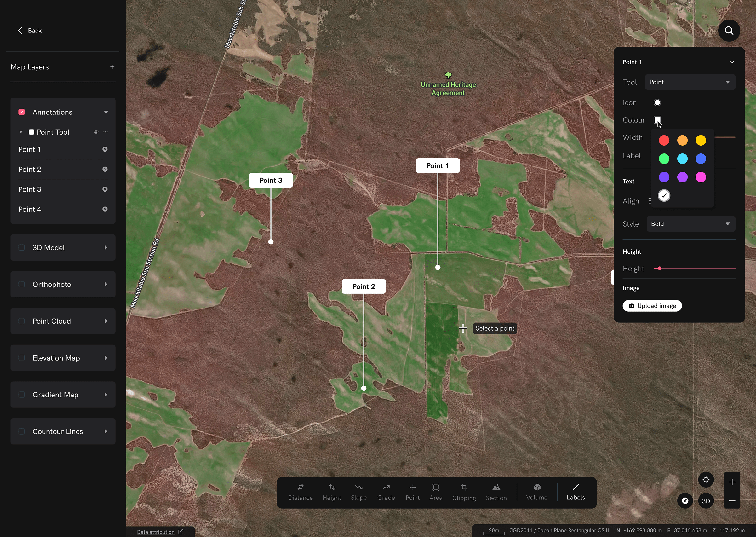Screen dimensions: 756x537
Task: Click the Upload image button
Action: [652, 306]
